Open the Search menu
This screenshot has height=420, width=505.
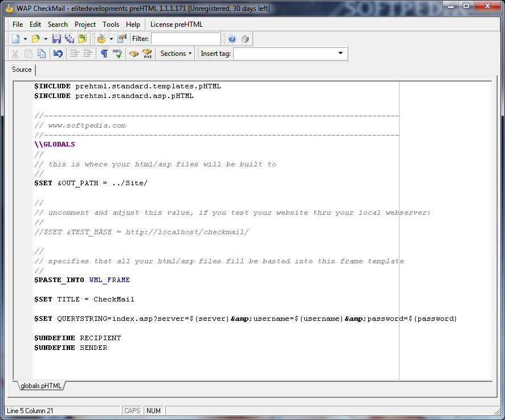(58, 25)
